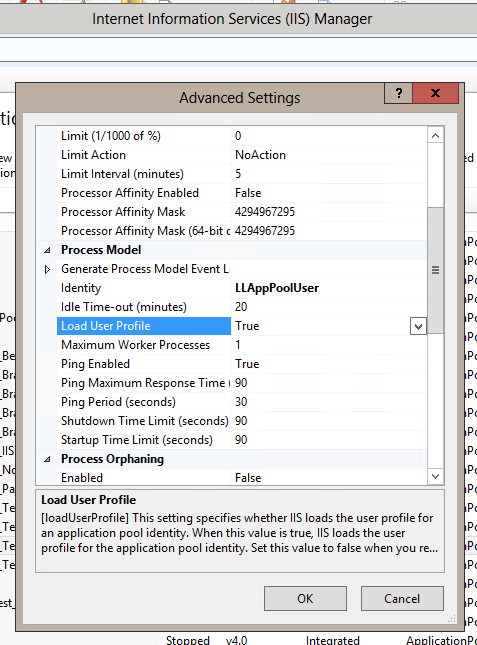Click the scroll down arrow in settings list

point(435,476)
